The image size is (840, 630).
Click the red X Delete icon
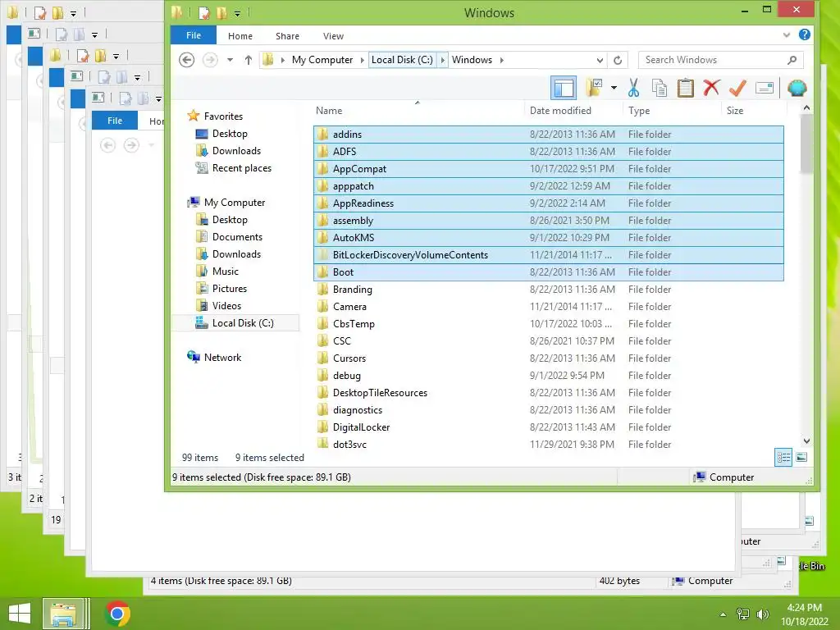click(711, 88)
